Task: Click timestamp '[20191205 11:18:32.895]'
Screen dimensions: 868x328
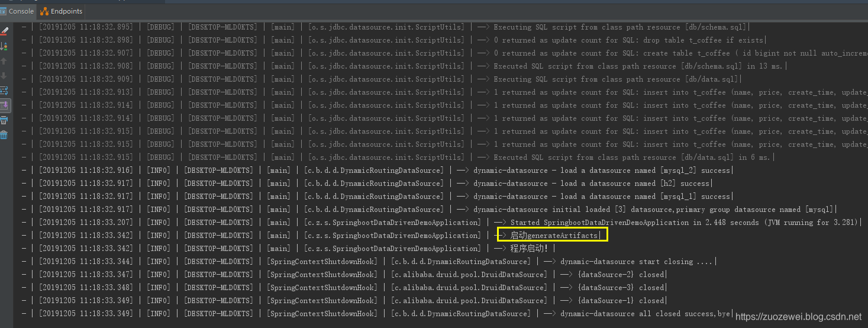Action: (x=86, y=27)
